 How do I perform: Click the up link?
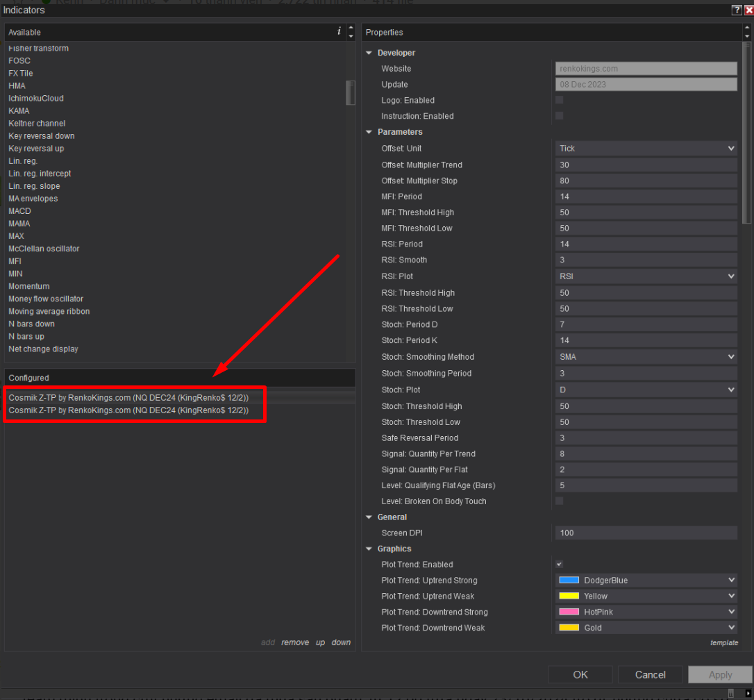[320, 642]
